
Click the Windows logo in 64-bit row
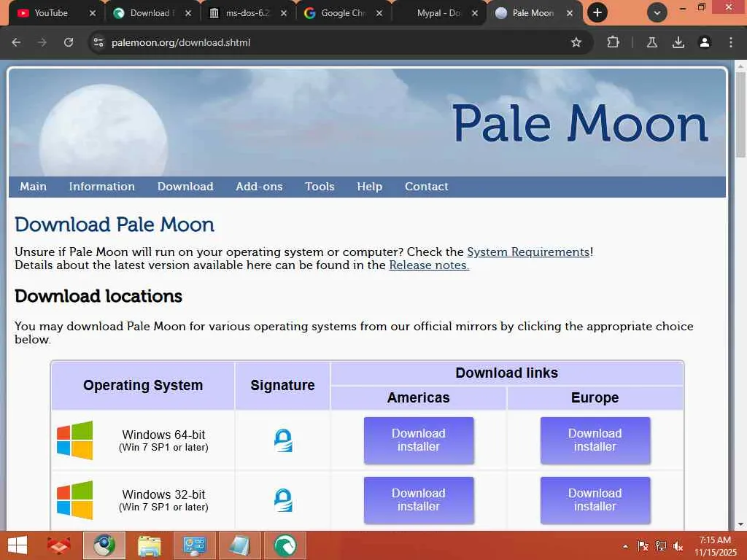(x=75, y=440)
